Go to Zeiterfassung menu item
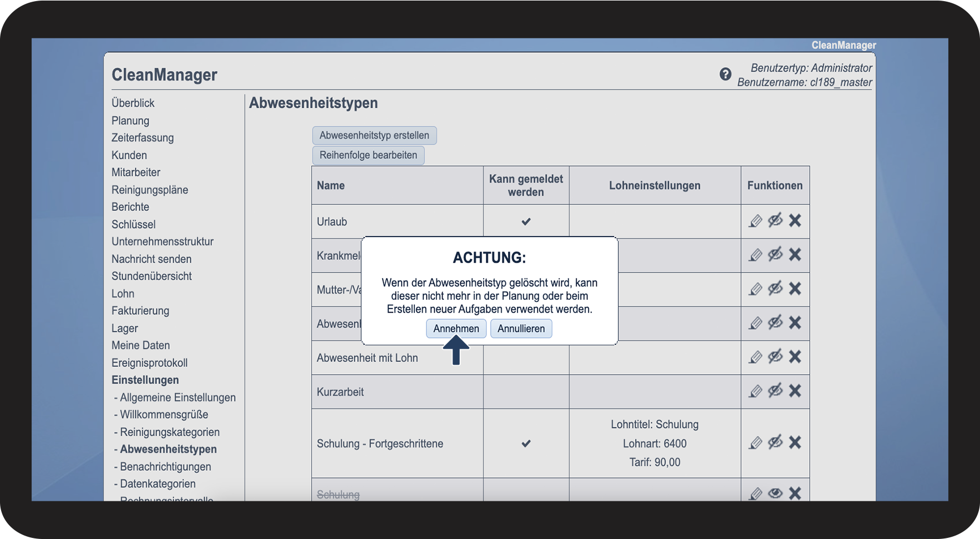Screen dimensions: 980x539 coord(143,138)
